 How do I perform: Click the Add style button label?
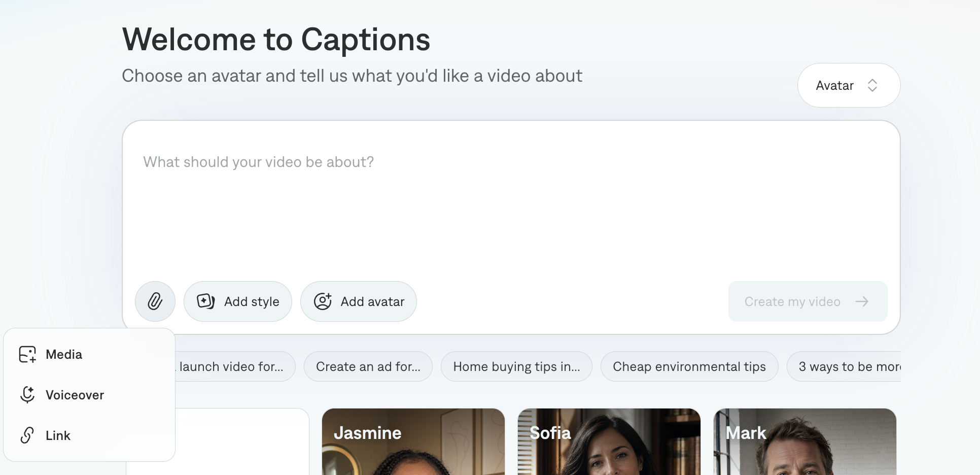[252, 301]
